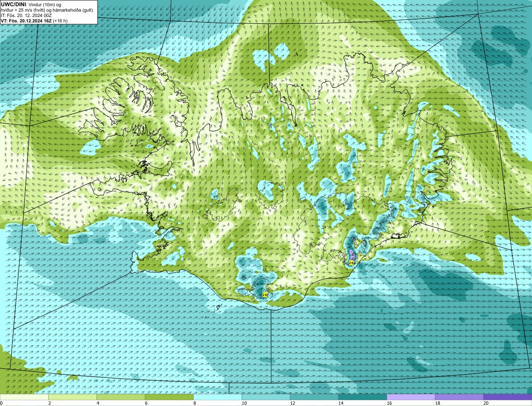This screenshot has height=406, width=532.
Task: Click the valid time 'VT: Fös. 20.12.2024 16Z (+16 h)'
Action: click(x=34, y=21)
